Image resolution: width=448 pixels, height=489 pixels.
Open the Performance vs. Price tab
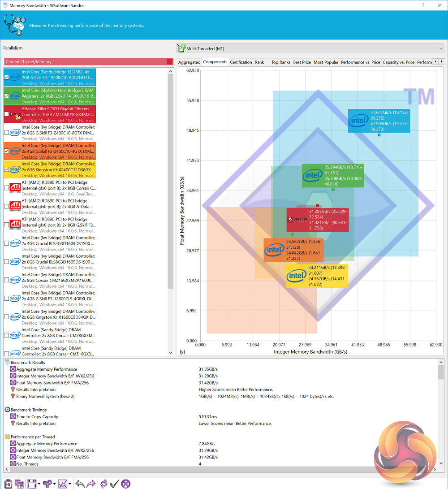pos(360,62)
